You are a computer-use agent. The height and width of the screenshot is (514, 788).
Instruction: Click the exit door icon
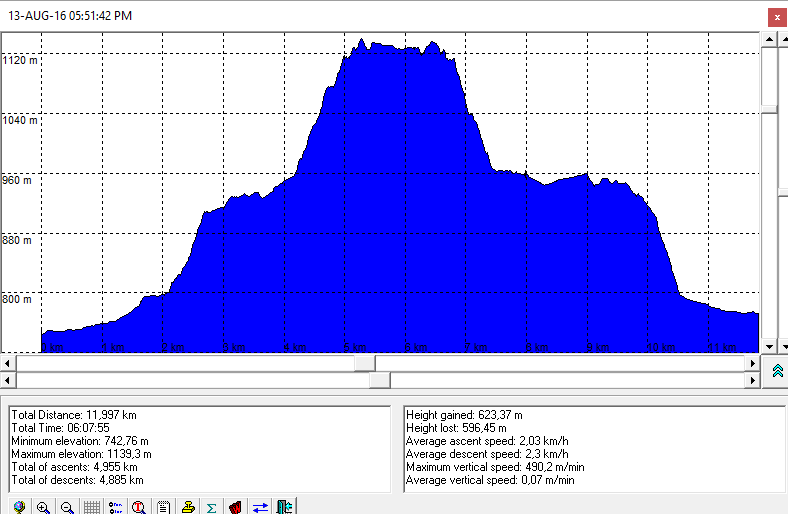(284, 507)
